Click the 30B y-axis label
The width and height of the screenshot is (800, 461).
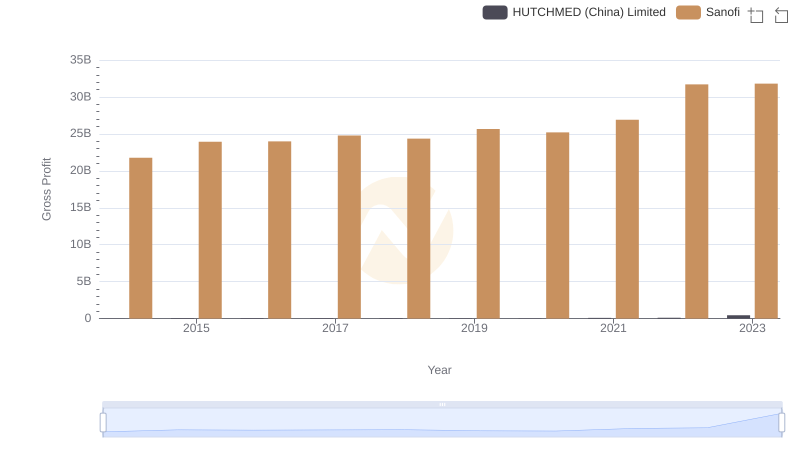tap(81, 97)
